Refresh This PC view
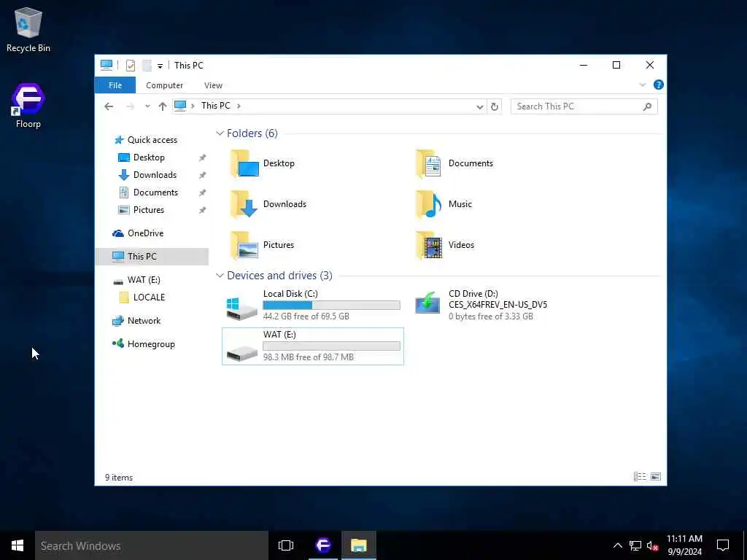Screen dimensions: 747x560 [495, 106]
